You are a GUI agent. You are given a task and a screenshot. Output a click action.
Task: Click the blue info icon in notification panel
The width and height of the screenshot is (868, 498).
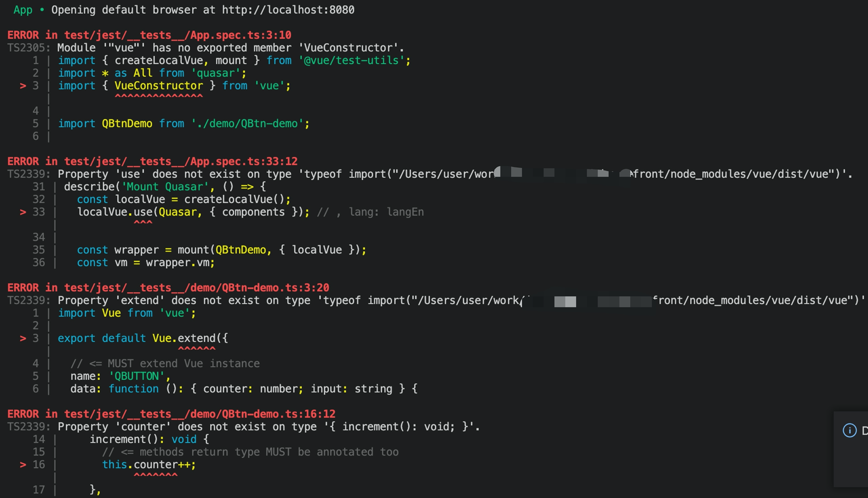tap(849, 430)
